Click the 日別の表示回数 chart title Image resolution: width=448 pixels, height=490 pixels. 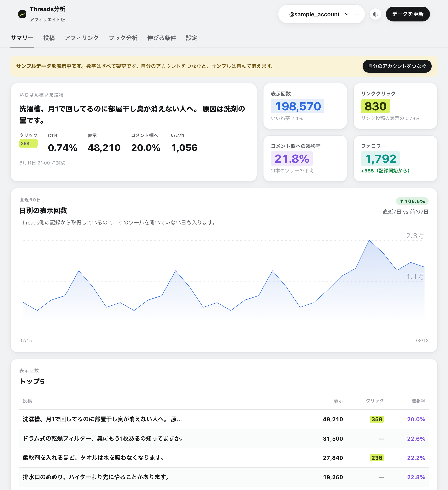tap(43, 210)
